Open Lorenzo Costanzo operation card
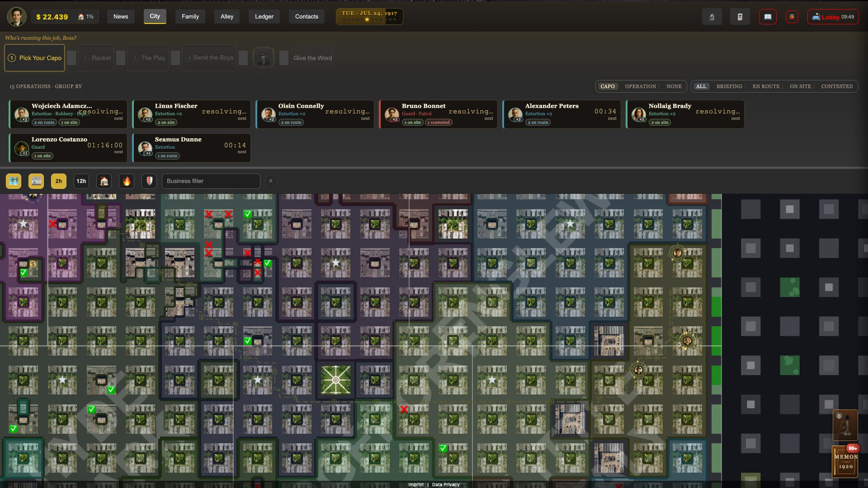 68,148
